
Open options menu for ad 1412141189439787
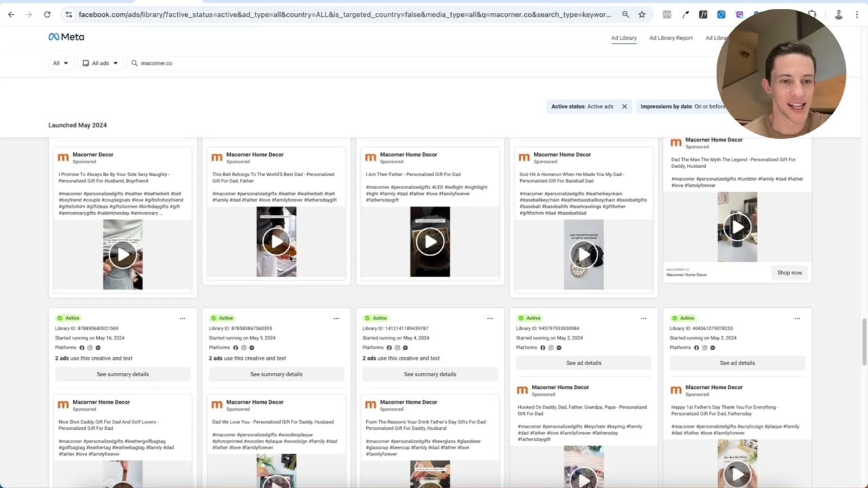coord(490,318)
